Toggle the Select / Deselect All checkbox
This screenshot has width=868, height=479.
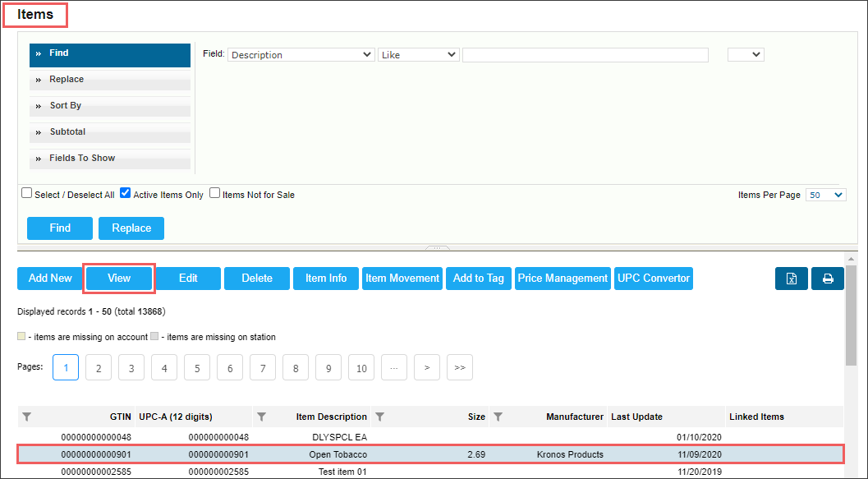tap(27, 194)
